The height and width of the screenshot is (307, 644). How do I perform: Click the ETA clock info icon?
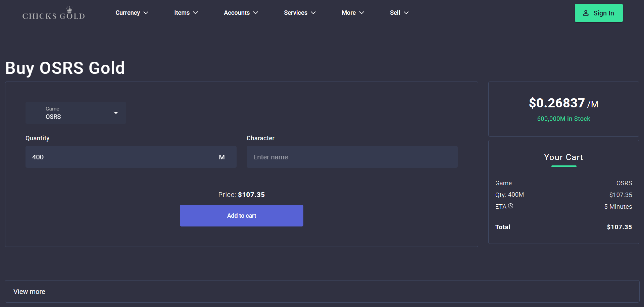[510, 206]
